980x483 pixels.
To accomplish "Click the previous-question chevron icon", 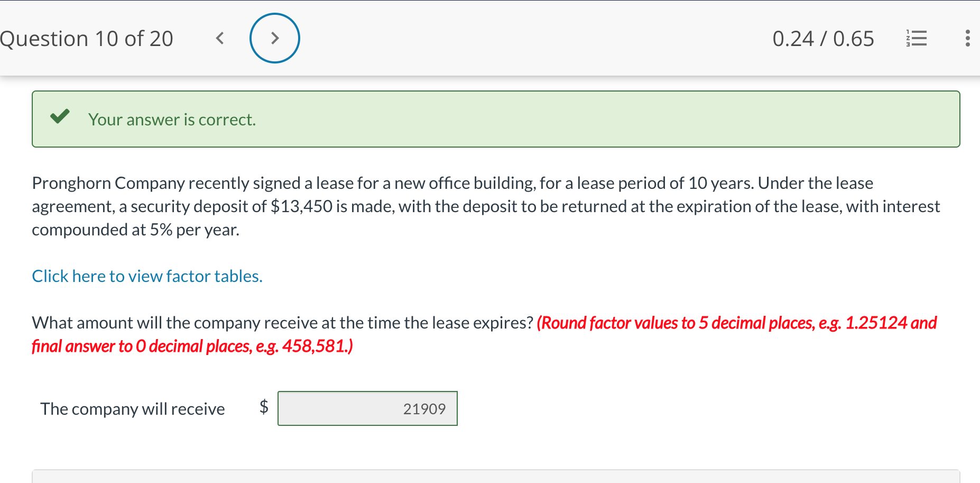I will pos(220,38).
